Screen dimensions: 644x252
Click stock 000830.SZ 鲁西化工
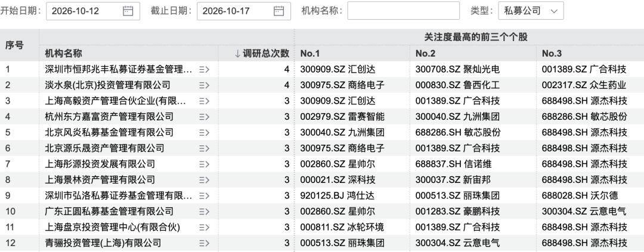[457, 85]
